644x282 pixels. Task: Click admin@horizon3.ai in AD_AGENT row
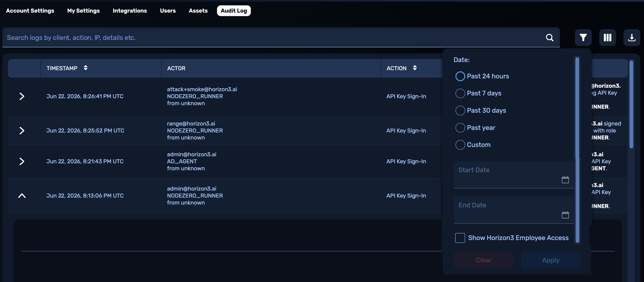point(192,154)
